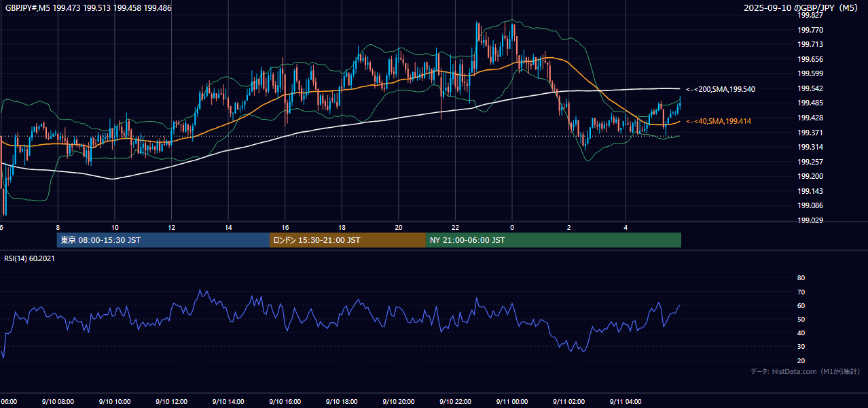This screenshot has width=868, height=408.
Task: Click the 9/11 00:00 date axis label
Action: tap(512, 402)
